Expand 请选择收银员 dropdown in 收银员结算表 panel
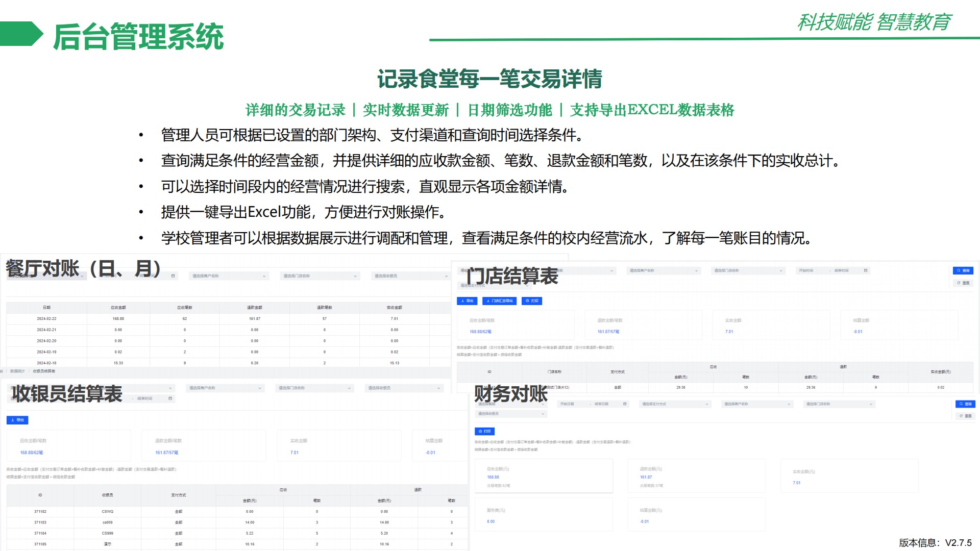Screen dimensions: 980x551 [404, 388]
